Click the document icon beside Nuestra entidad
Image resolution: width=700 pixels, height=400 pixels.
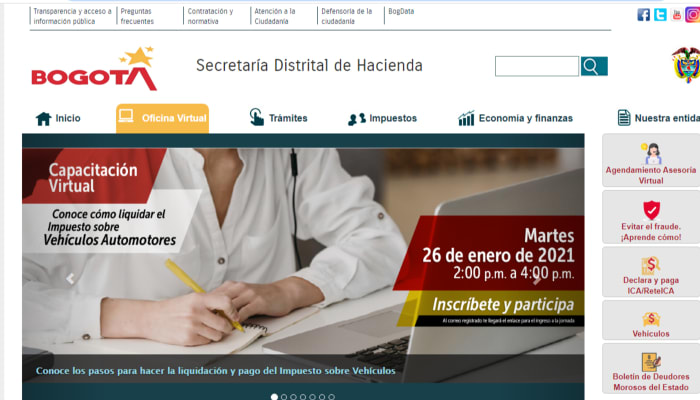tap(624, 118)
